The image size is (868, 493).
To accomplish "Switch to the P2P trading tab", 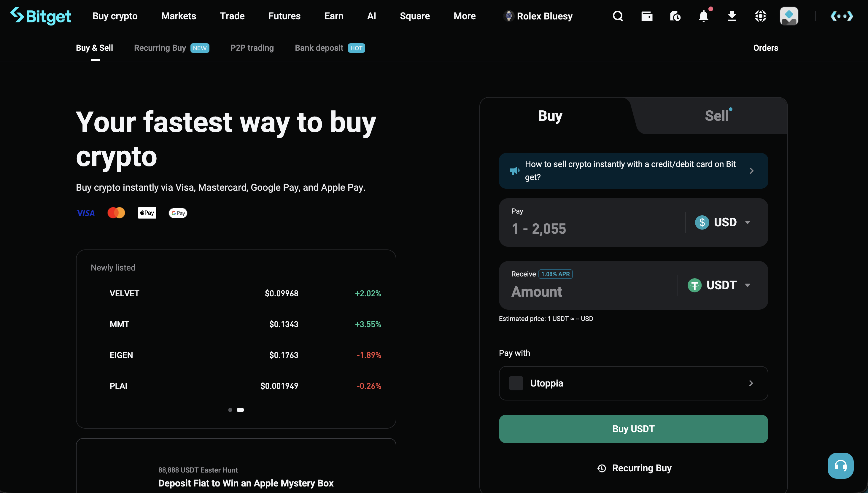I will 252,48.
